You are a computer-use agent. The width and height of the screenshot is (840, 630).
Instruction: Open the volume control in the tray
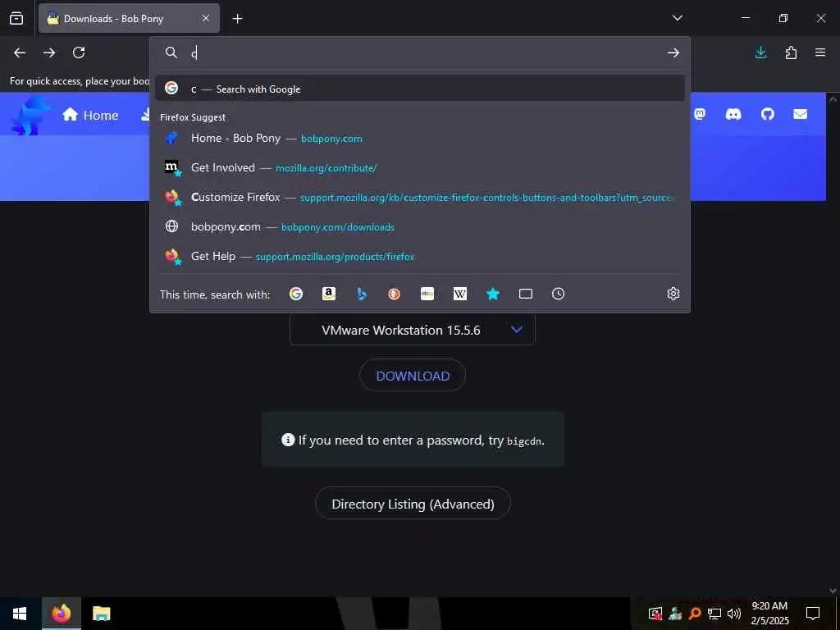coord(734,614)
